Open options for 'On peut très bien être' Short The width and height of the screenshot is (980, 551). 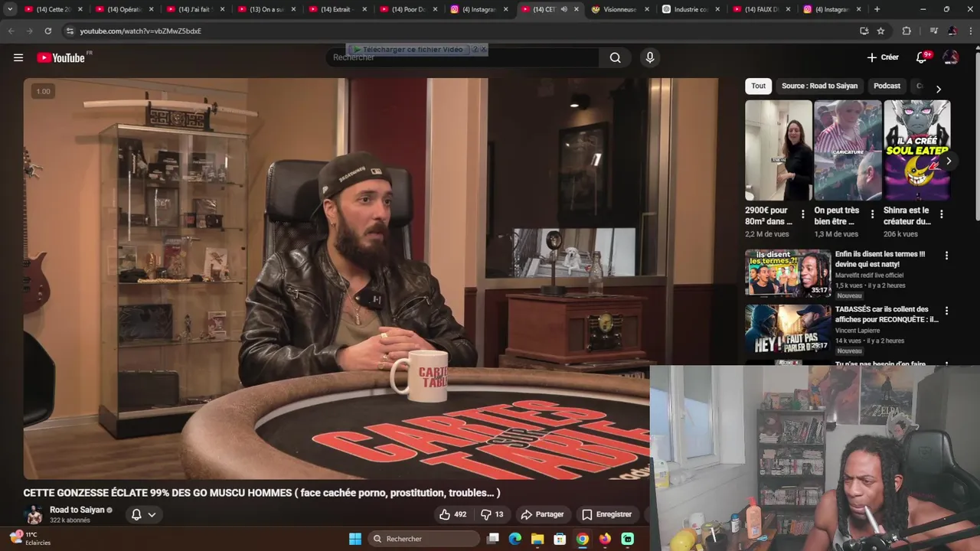point(872,214)
